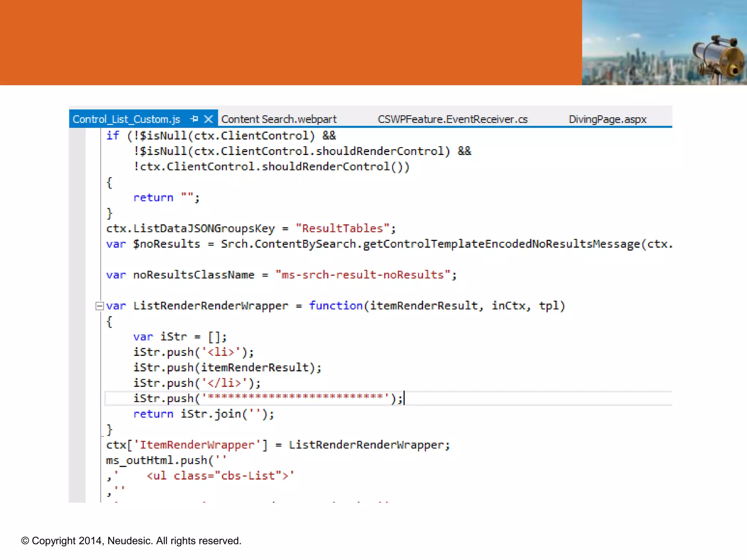Switch to Content Search.webpart tab

(279, 119)
